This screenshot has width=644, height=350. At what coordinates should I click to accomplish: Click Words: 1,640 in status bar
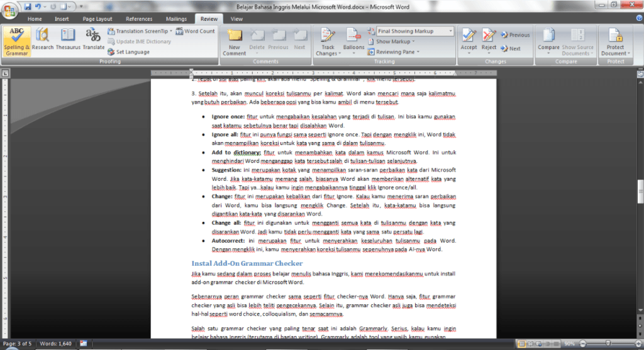click(x=55, y=344)
